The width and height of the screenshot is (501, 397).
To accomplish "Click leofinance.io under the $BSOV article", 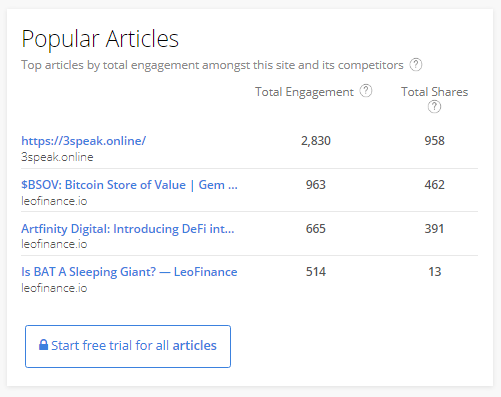I will (54, 201).
